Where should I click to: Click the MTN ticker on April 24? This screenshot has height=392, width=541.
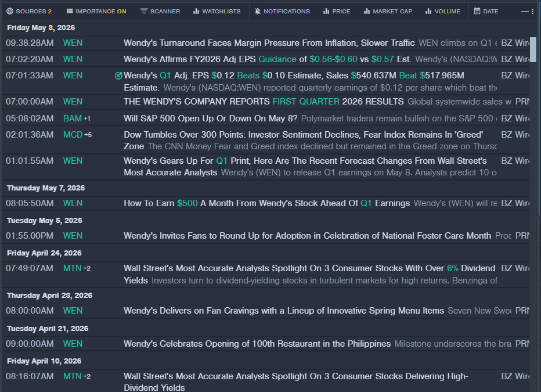pos(73,268)
